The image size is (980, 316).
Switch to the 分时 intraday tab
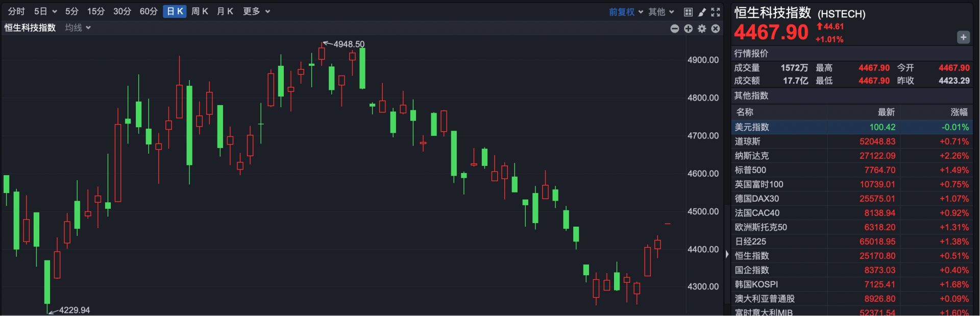click(x=16, y=11)
